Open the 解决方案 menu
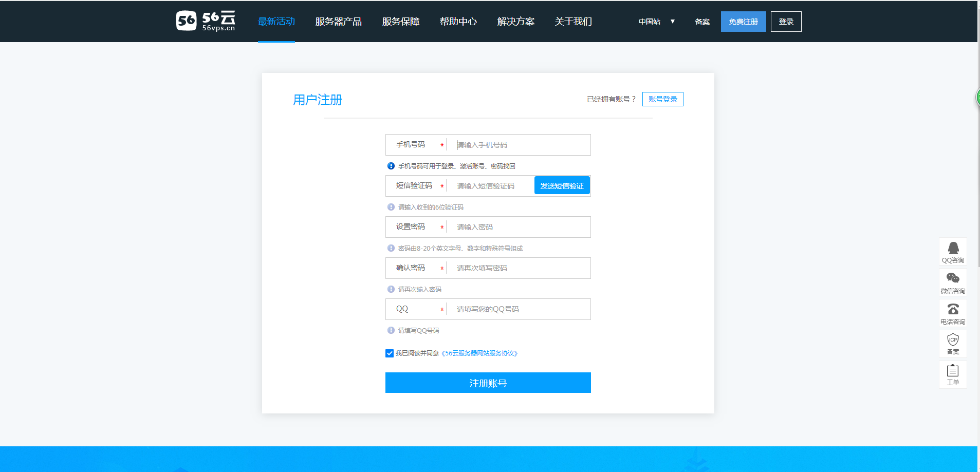 point(515,22)
